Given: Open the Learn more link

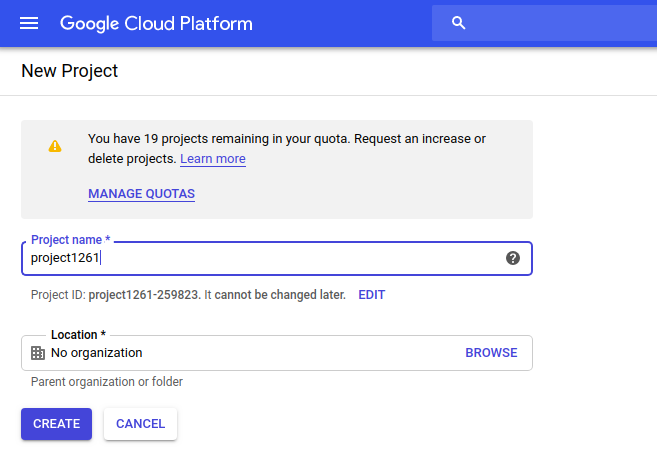Looking at the screenshot, I should click(x=213, y=159).
